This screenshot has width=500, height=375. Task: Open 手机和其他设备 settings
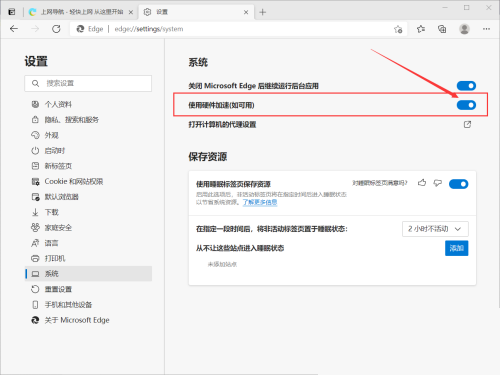pyautogui.click(x=88, y=305)
